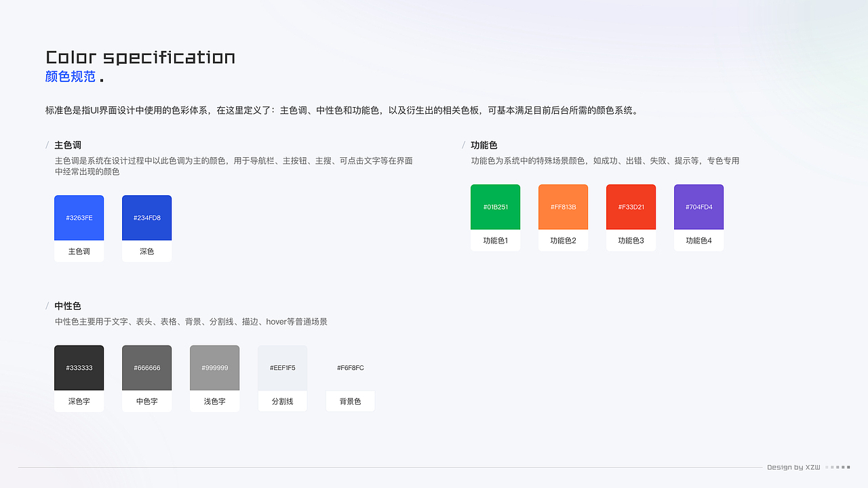The image size is (868, 488).
Task: Click the 颜色规范 blue subtitle
Action: tap(71, 77)
